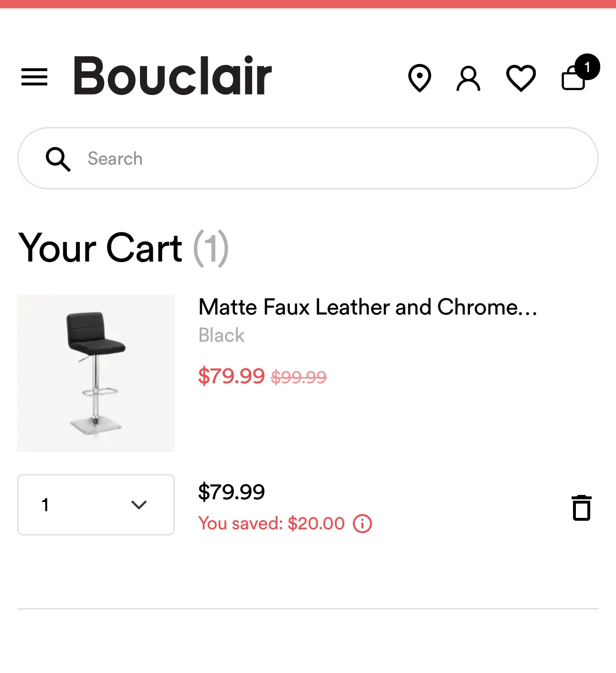View wishlist via the heart icon

click(x=521, y=78)
